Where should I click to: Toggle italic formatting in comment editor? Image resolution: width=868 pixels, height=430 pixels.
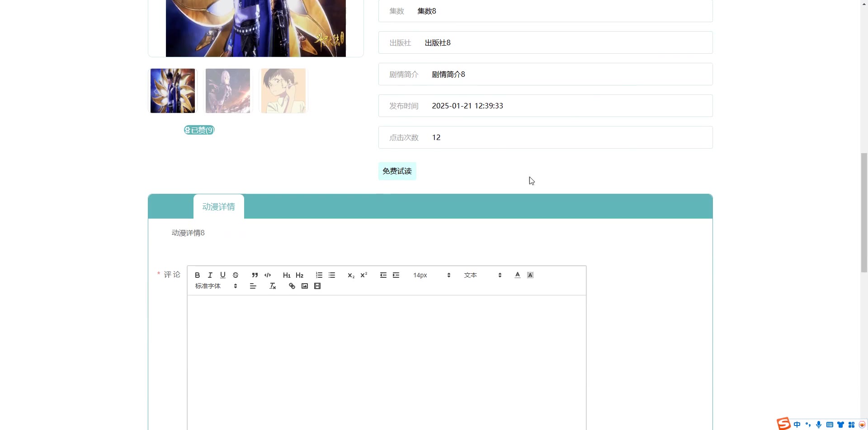tap(210, 275)
